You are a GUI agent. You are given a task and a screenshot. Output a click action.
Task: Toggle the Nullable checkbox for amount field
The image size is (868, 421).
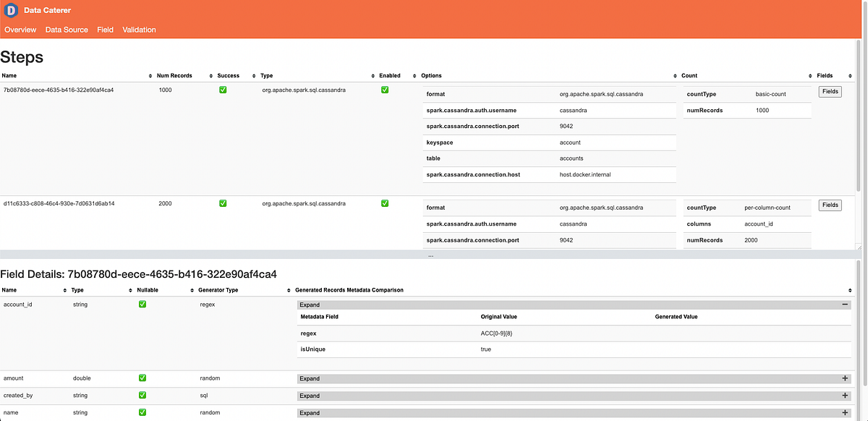click(x=142, y=378)
